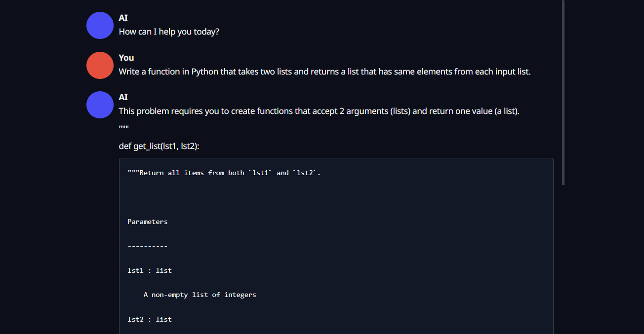The height and width of the screenshot is (334, 644).
Task: Click the 'Return all items from both' docstring line
Action: click(224, 173)
